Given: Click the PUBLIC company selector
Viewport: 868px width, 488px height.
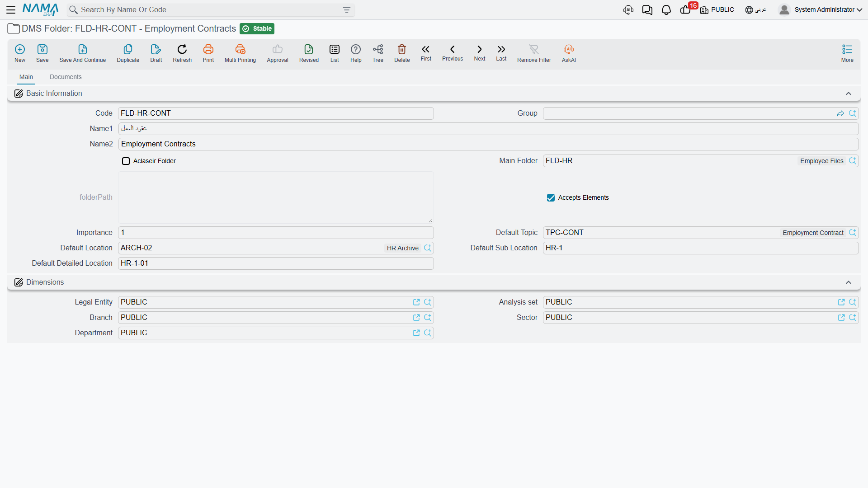Looking at the screenshot, I should point(717,10).
